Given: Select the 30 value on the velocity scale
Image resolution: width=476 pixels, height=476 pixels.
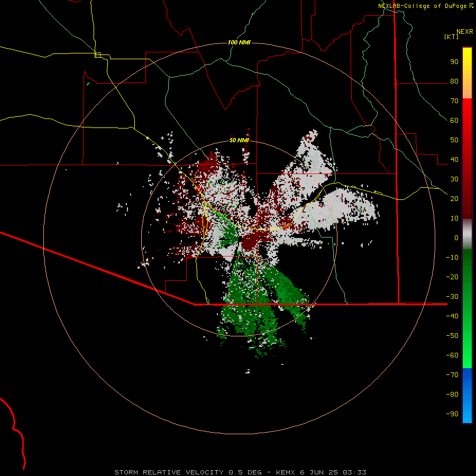Looking at the screenshot, I should (454, 179).
